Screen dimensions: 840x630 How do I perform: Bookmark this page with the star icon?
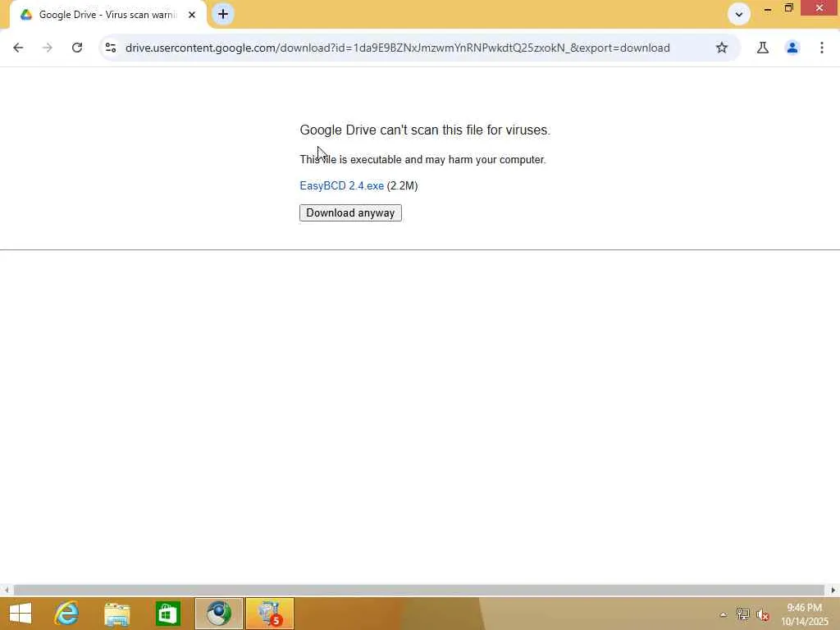(722, 48)
